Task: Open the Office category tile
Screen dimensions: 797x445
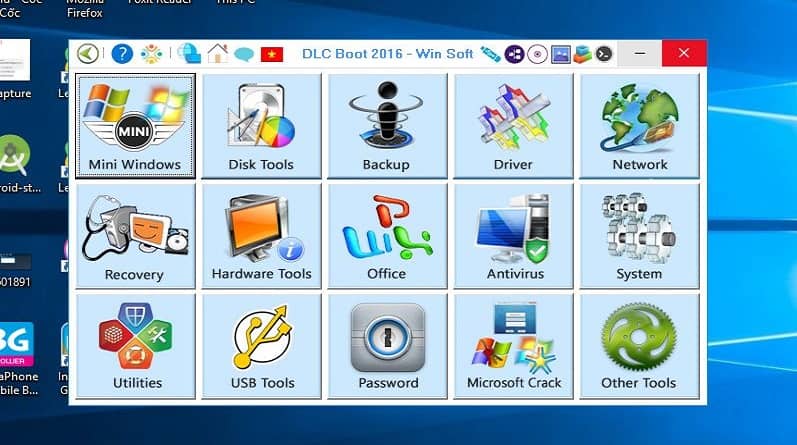Action: [386, 236]
